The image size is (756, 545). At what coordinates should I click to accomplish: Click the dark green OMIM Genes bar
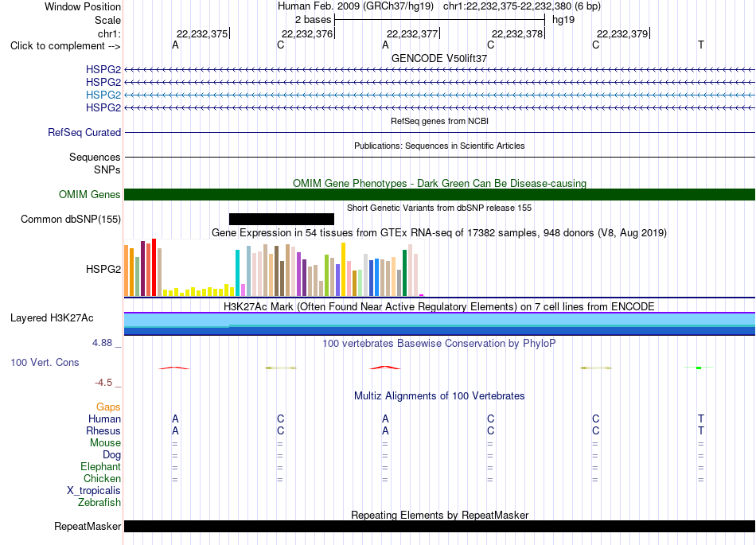(440, 194)
